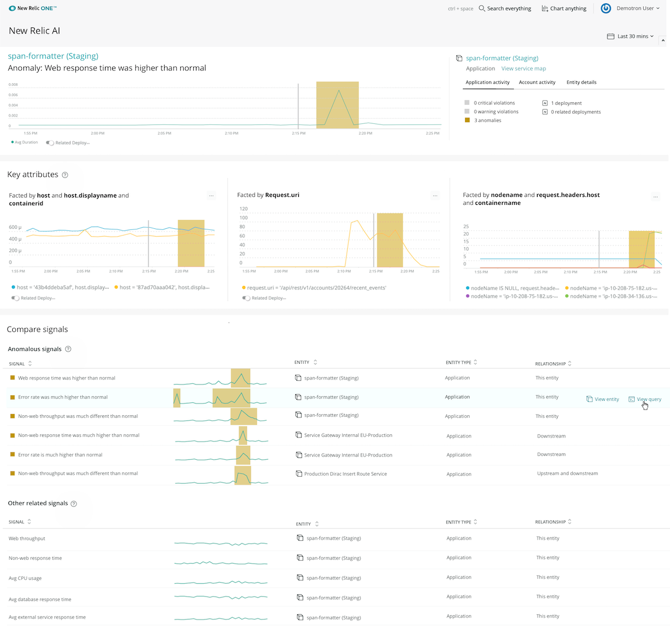670x644 pixels.
Task: Click the gold 3 anomalies swatch
Action: 467,120
